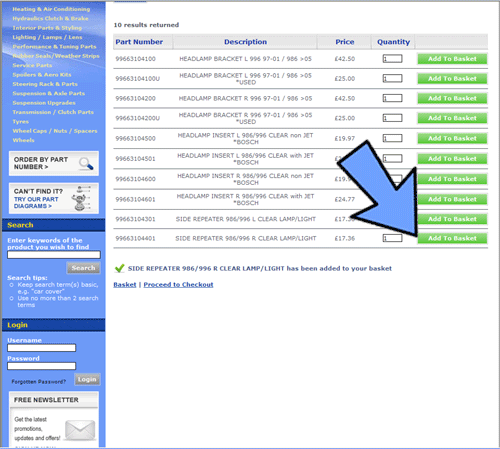Image resolution: width=500 pixels, height=449 pixels.
Task: Select part number 99663104601 text
Action: pos(135,199)
